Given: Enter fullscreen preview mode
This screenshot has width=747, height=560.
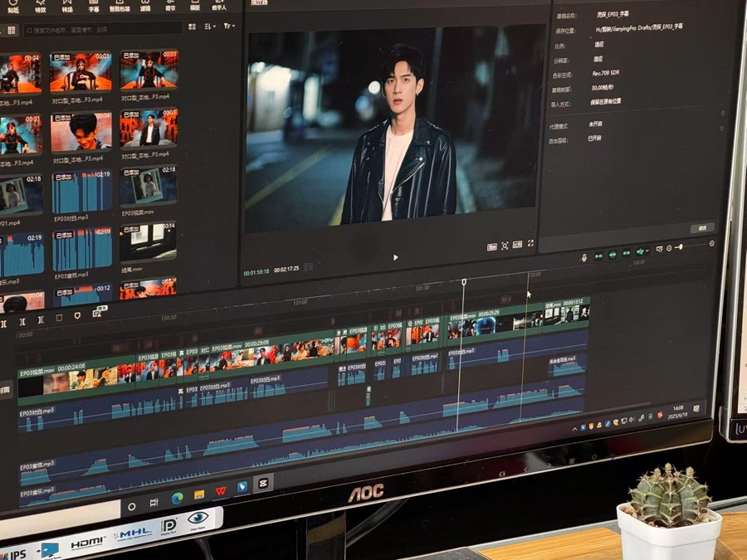Looking at the screenshot, I should coord(530,244).
